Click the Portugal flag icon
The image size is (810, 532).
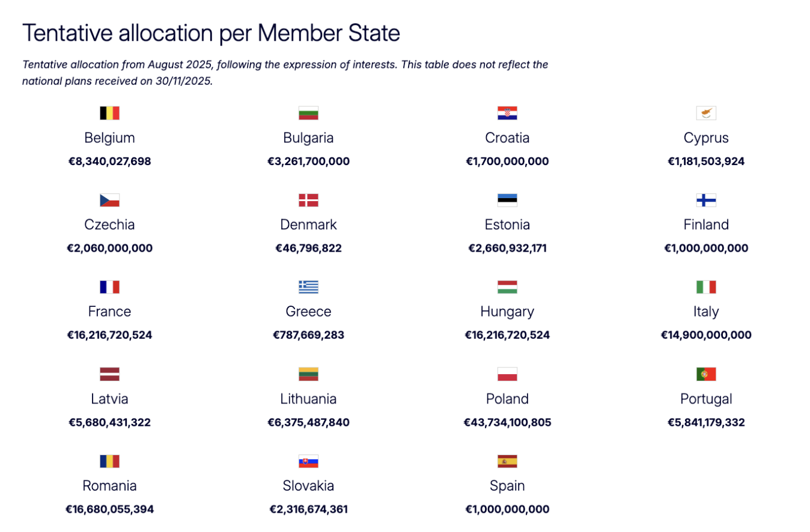click(x=706, y=374)
